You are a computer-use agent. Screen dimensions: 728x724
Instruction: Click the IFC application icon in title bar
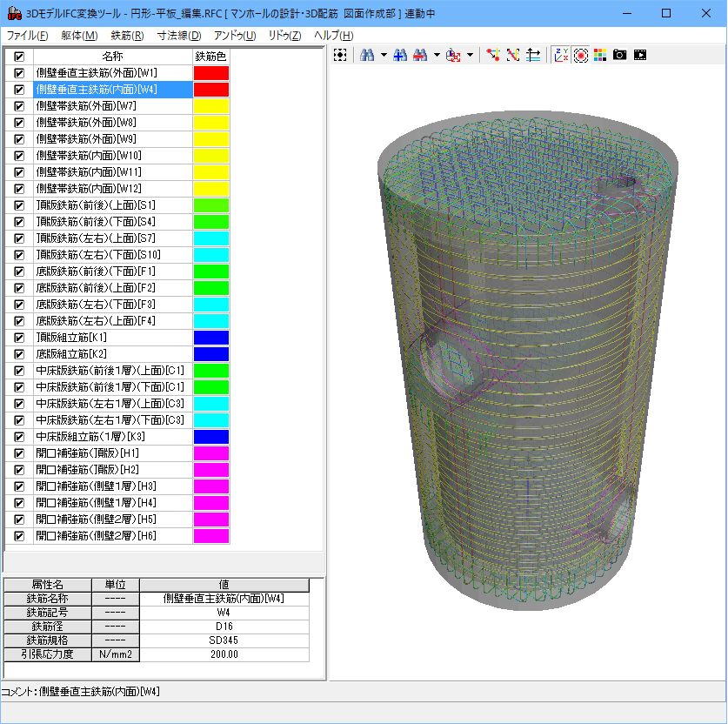(15, 13)
